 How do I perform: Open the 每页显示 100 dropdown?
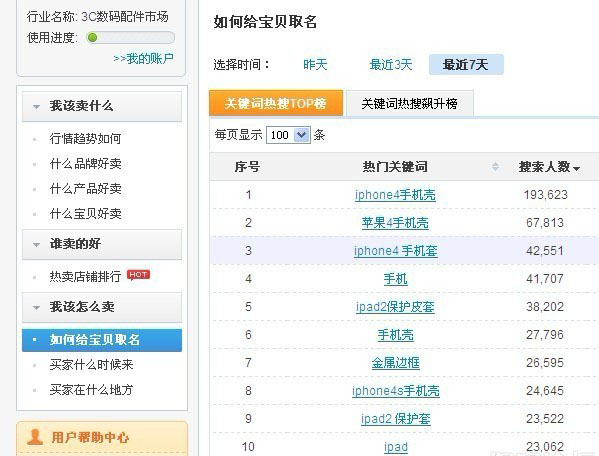[288, 135]
